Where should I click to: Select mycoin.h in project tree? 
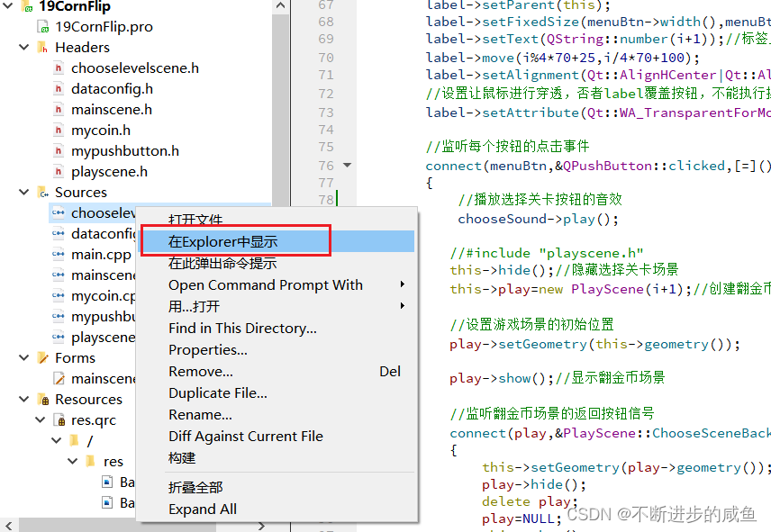[x=100, y=131]
